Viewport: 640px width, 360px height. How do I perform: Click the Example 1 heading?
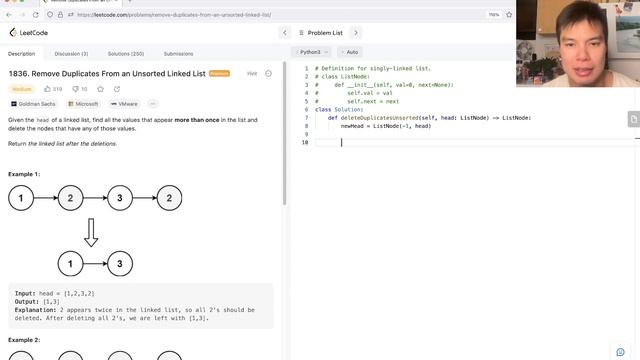click(x=24, y=174)
